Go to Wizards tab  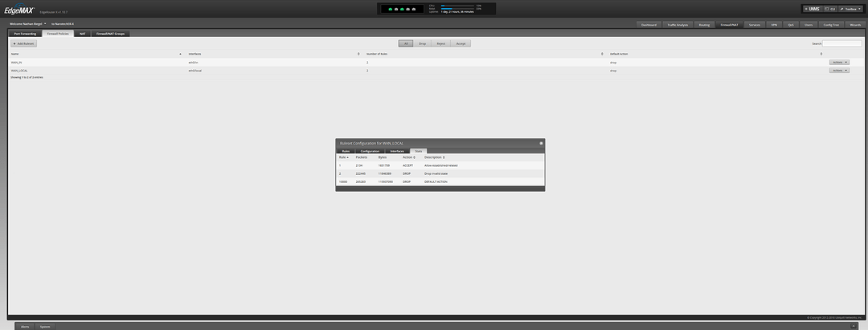click(855, 25)
